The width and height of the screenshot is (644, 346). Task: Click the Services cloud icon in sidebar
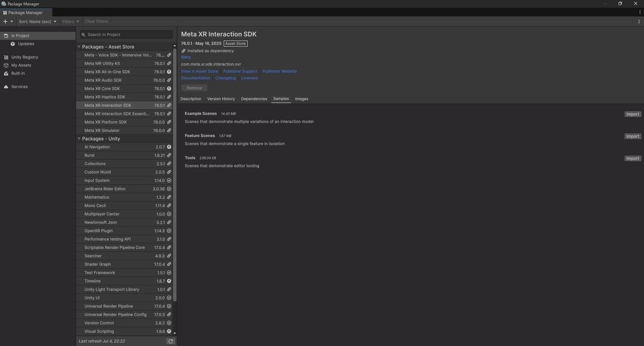6,87
